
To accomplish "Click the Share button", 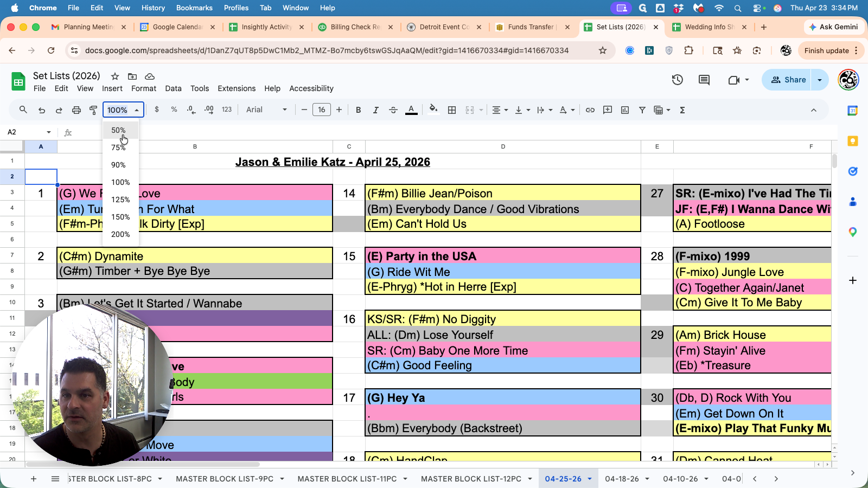I will [788, 80].
